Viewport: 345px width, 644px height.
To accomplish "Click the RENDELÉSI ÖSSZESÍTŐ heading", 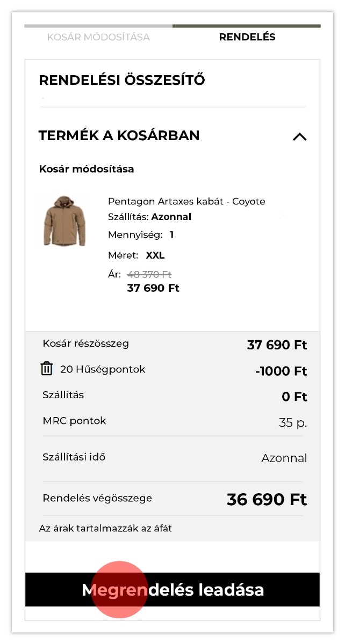I will point(122,80).
